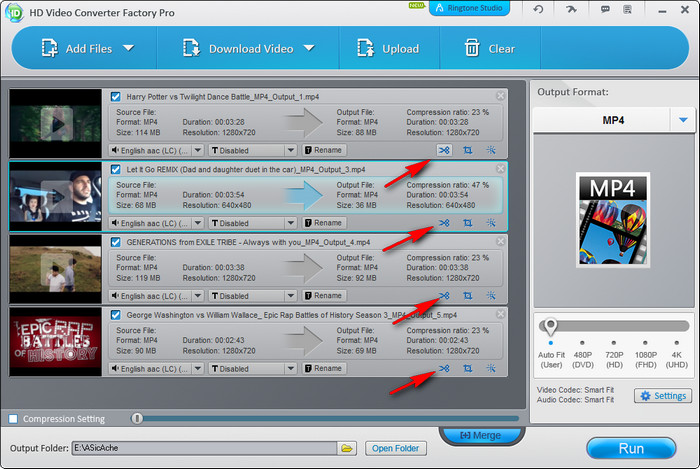Click Add Files in the toolbar
This screenshot has height=469, width=700.
[x=77, y=48]
